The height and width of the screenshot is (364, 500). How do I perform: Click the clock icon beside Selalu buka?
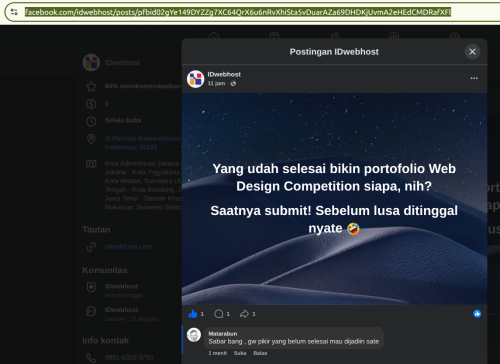pyautogui.click(x=91, y=121)
